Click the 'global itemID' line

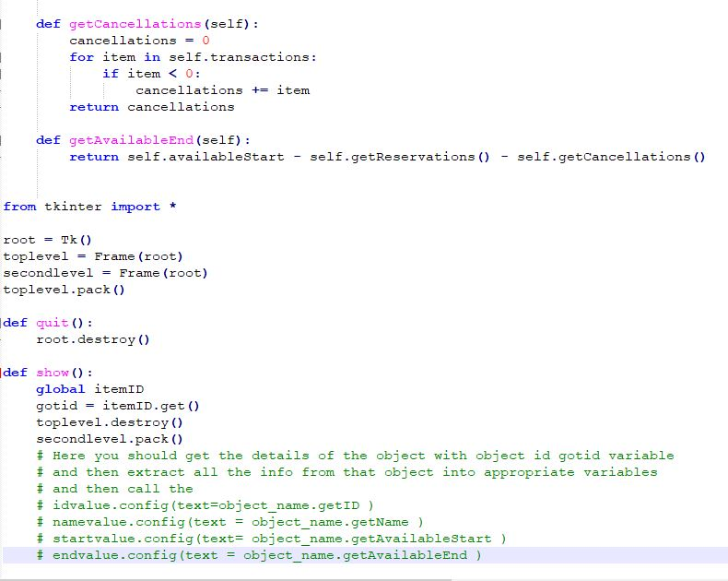90,389
